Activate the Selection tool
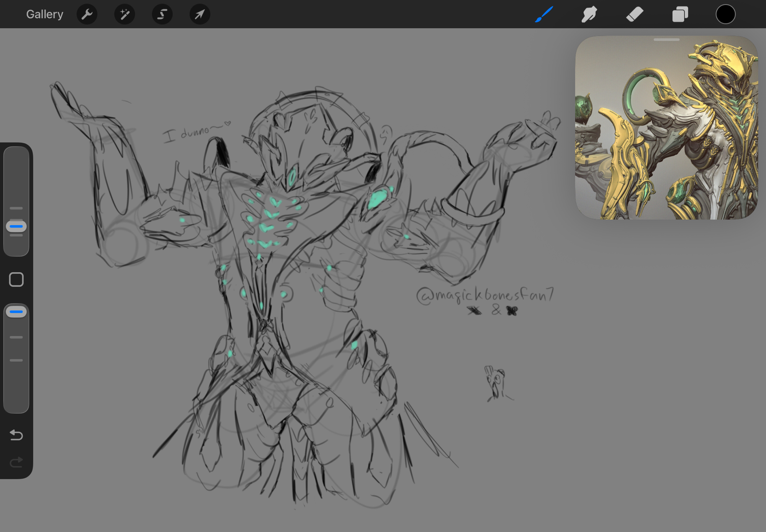The height and width of the screenshot is (532, 766). (x=162, y=15)
